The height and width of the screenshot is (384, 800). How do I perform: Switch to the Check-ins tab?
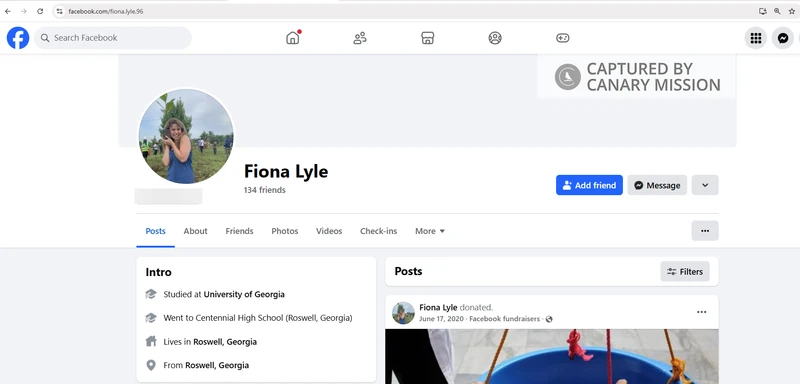tap(379, 231)
